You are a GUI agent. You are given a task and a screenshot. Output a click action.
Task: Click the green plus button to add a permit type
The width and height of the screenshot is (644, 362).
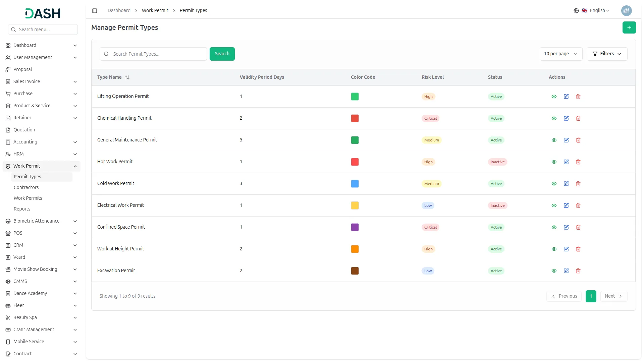coord(629,27)
